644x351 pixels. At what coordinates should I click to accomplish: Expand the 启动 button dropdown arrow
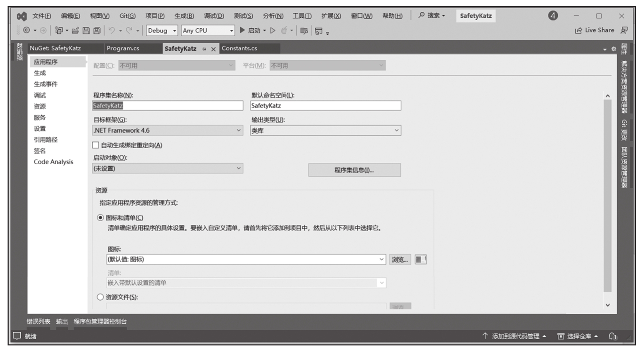pyautogui.click(x=265, y=31)
